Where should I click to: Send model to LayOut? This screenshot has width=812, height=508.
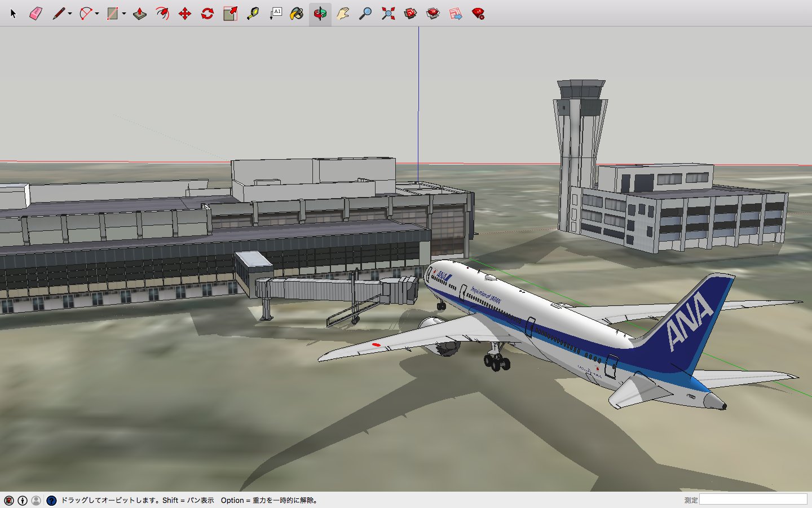pyautogui.click(x=456, y=14)
